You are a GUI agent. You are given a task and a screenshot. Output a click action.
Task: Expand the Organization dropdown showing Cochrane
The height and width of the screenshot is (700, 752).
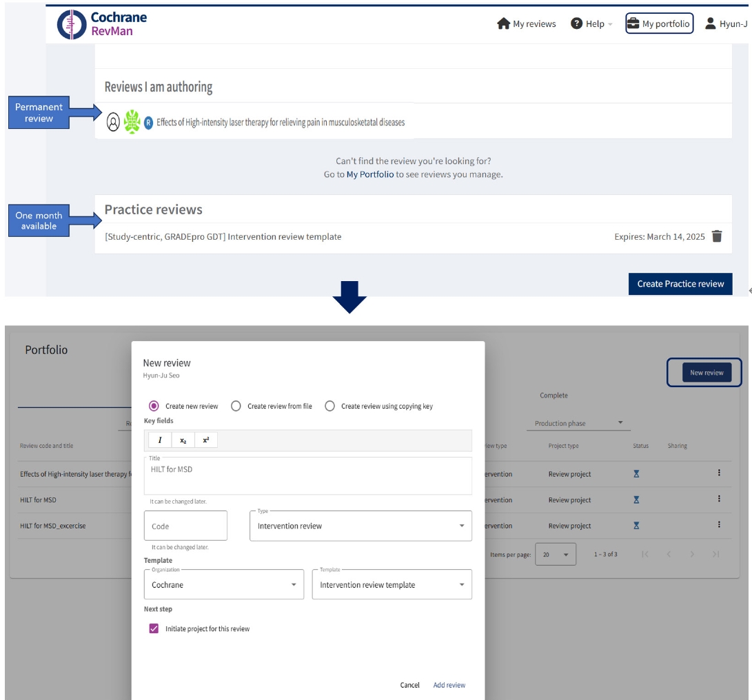[223, 584]
